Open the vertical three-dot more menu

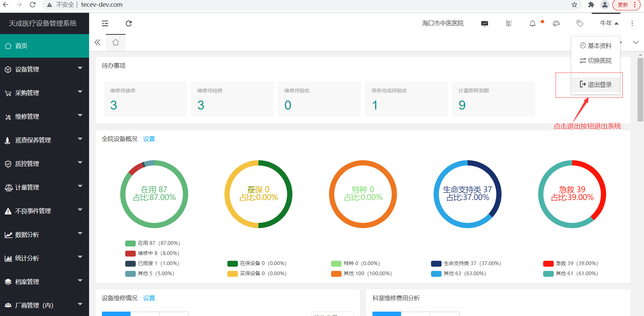[632, 23]
